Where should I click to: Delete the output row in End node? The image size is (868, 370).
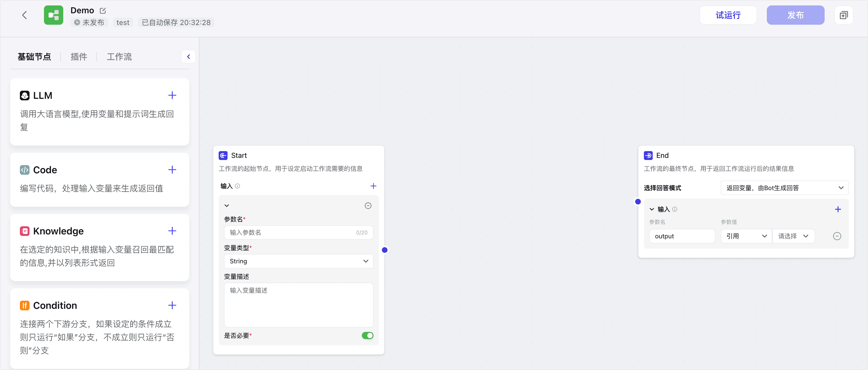(x=837, y=236)
